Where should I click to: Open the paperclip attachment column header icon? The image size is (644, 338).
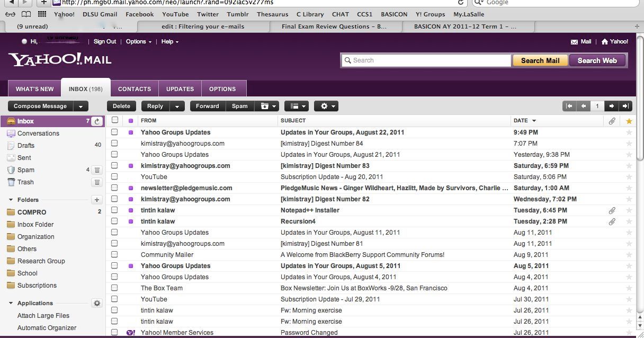612,121
